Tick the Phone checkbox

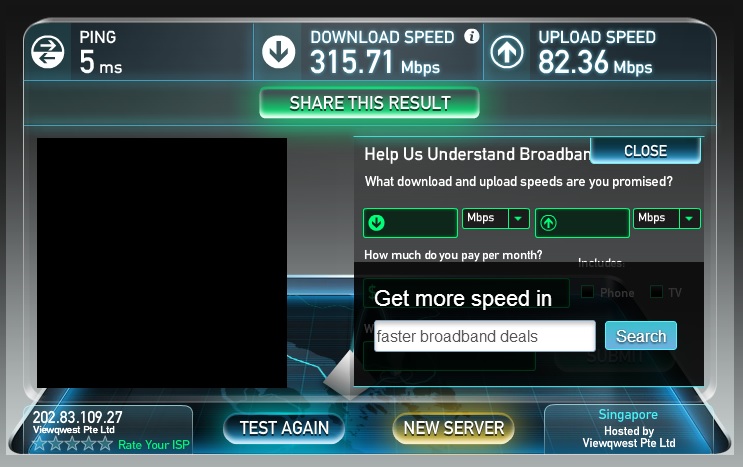[588, 292]
